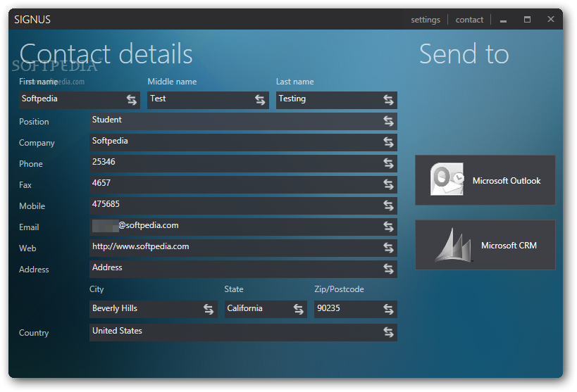
Task: Click the swap icon in the Web row
Action: point(389,248)
